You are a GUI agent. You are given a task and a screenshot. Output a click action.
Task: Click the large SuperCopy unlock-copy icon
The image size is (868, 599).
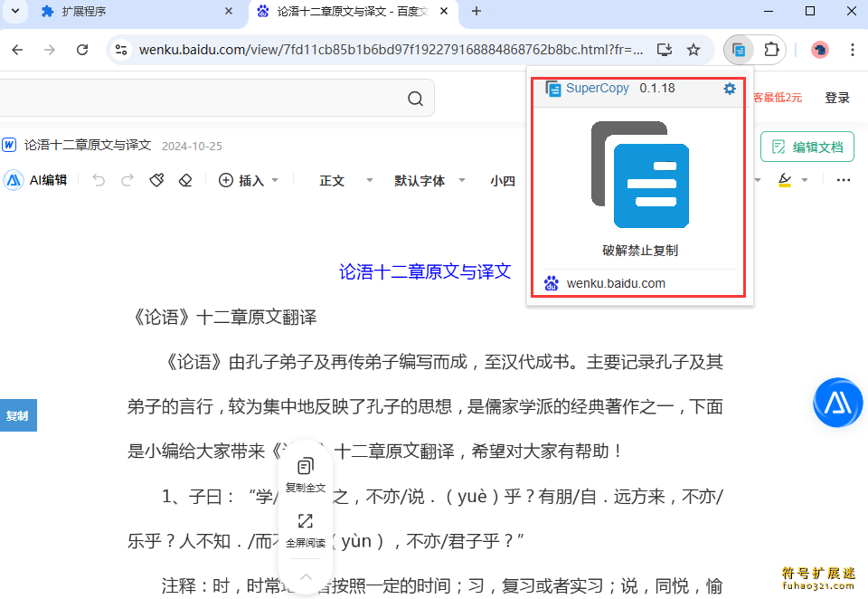[x=640, y=175]
